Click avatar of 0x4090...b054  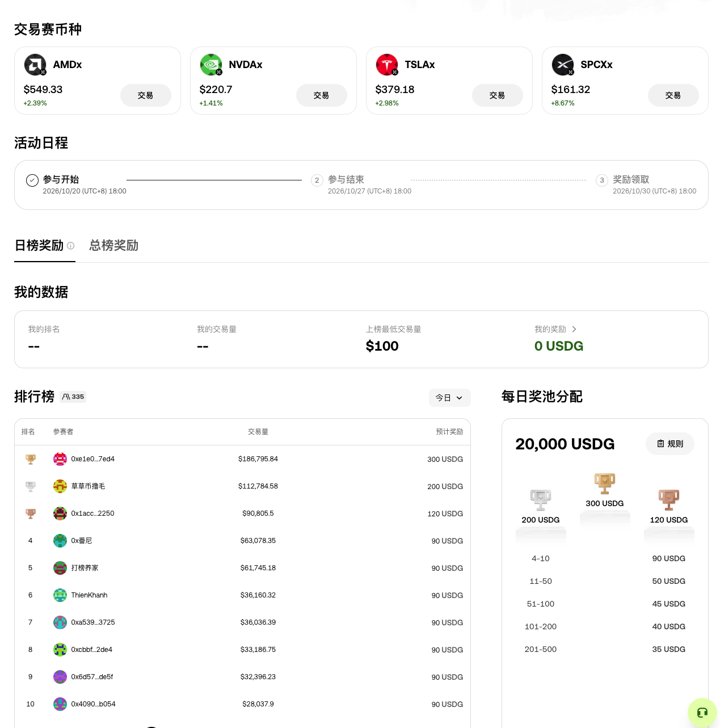click(60, 704)
